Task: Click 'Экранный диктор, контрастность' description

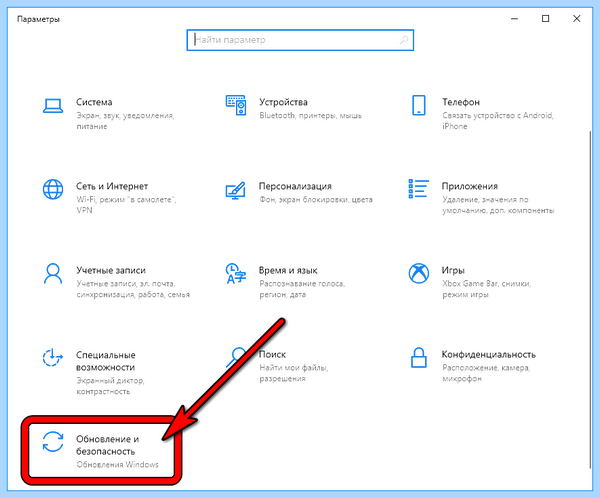Action: [110, 386]
